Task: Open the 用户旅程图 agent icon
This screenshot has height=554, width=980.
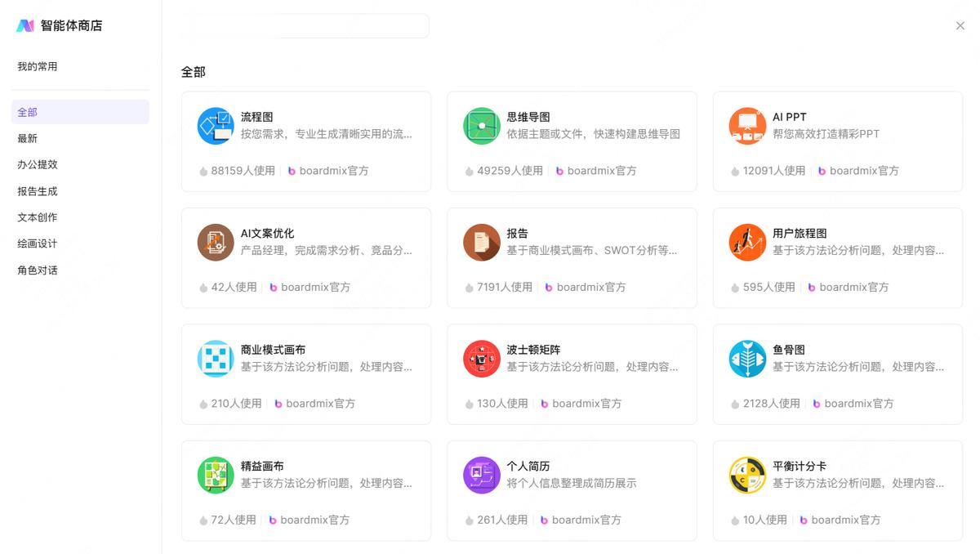Action: [x=747, y=242]
